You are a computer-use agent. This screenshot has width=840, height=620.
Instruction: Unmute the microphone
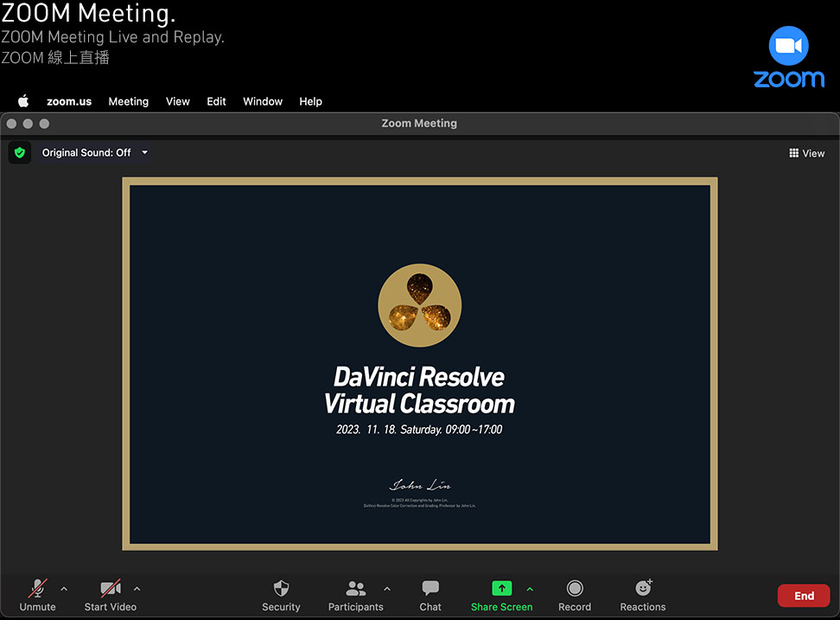tap(37, 595)
